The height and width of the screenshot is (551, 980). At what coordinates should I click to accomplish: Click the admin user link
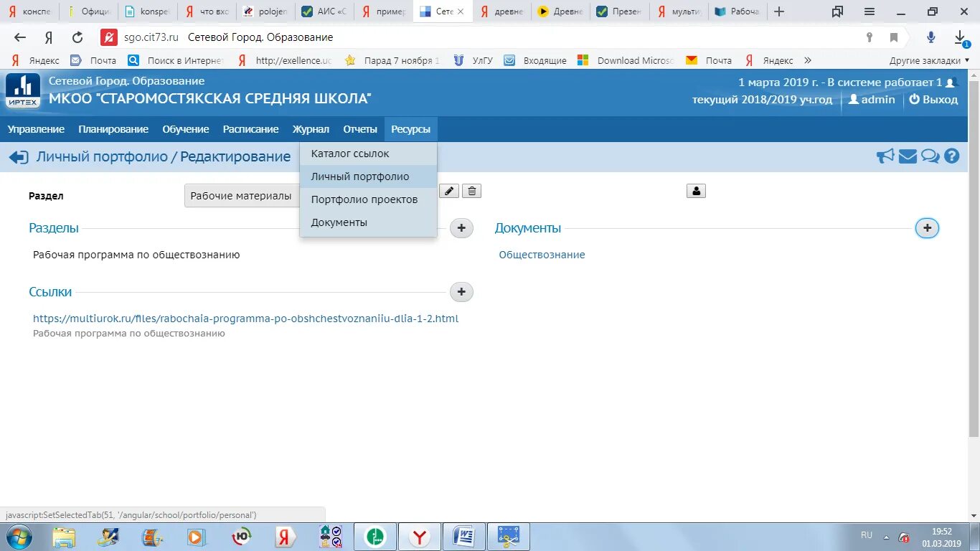(x=872, y=100)
